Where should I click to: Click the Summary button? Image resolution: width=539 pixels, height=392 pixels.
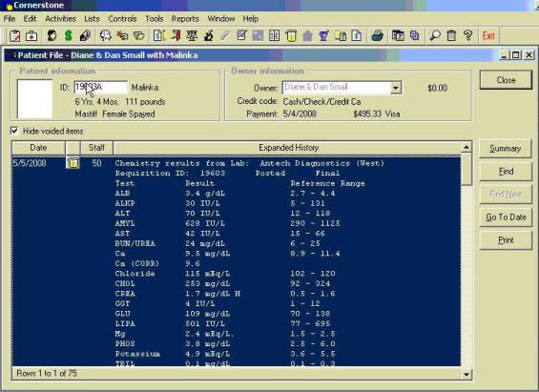tap(506, 149)
